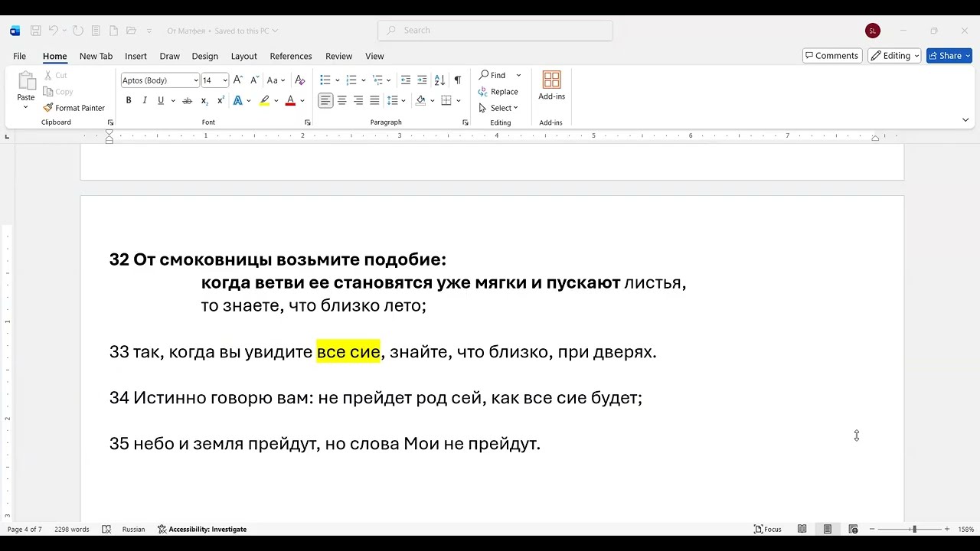980x551 pixels.
Task: Select Center paragraph alignment
Action: [342, 100]
